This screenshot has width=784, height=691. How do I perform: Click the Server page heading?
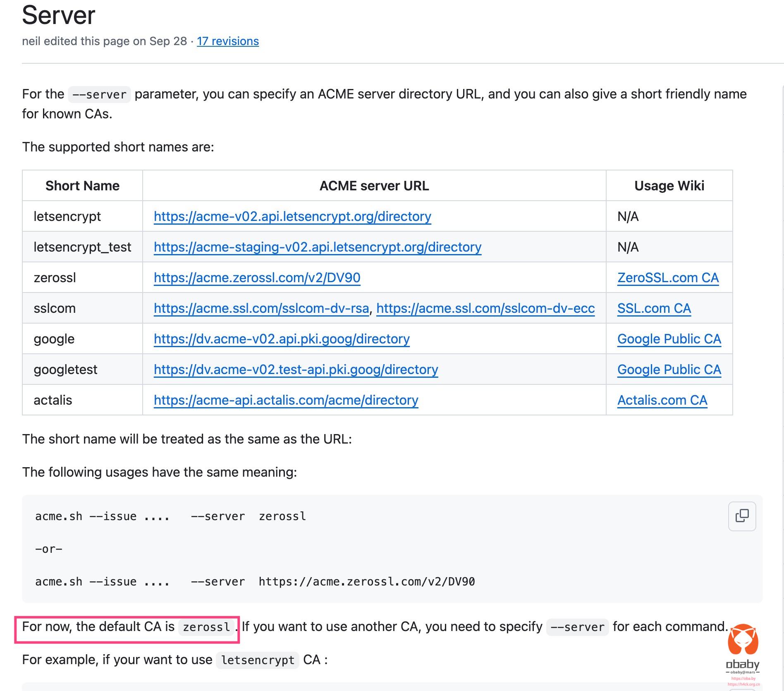click(59, 15)
